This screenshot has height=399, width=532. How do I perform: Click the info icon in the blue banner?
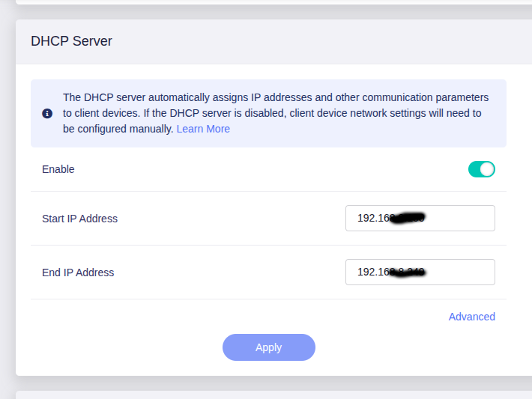tap(47, 114)
